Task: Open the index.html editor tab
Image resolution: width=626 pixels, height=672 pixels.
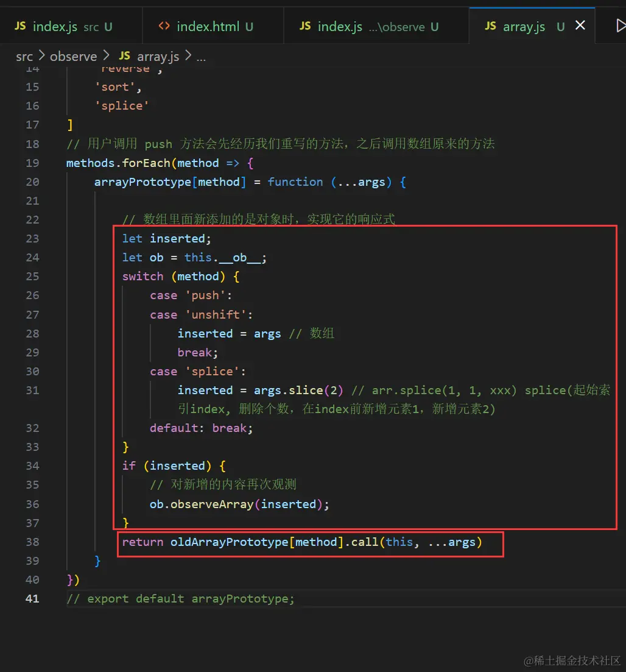Action: point(213,27)
